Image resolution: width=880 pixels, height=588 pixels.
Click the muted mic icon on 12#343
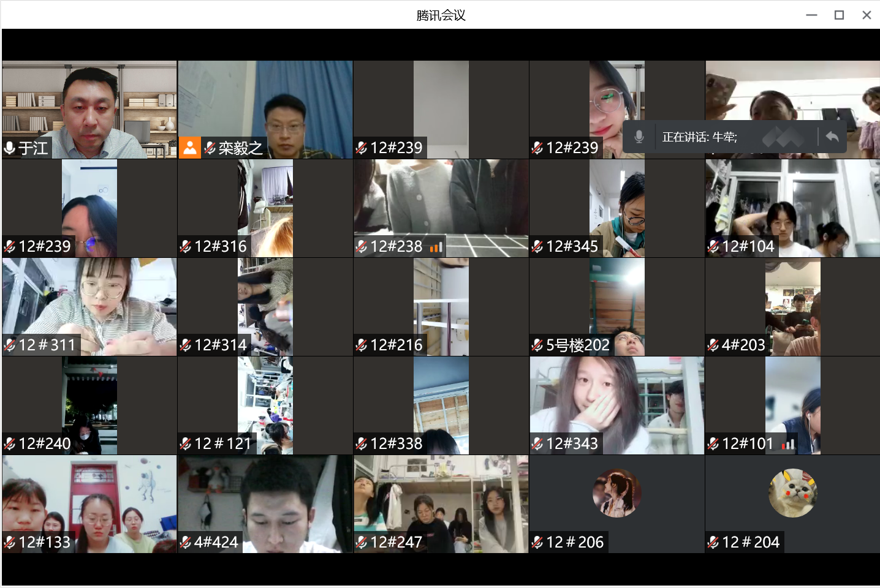(x=537, y=444)
